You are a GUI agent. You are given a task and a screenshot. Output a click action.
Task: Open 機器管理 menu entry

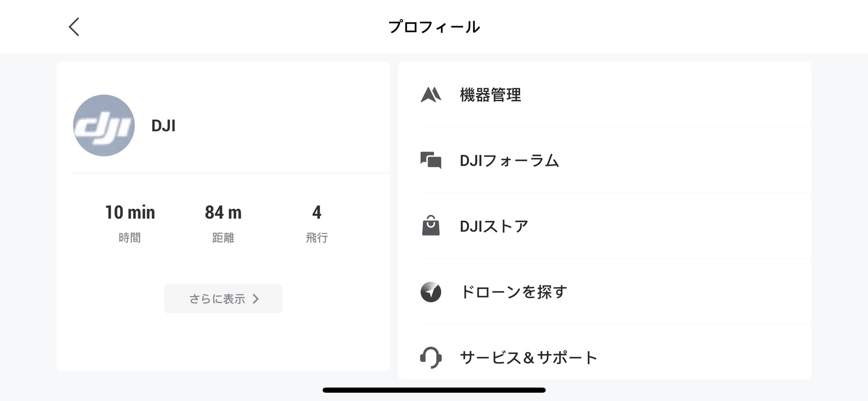[490, 95]
